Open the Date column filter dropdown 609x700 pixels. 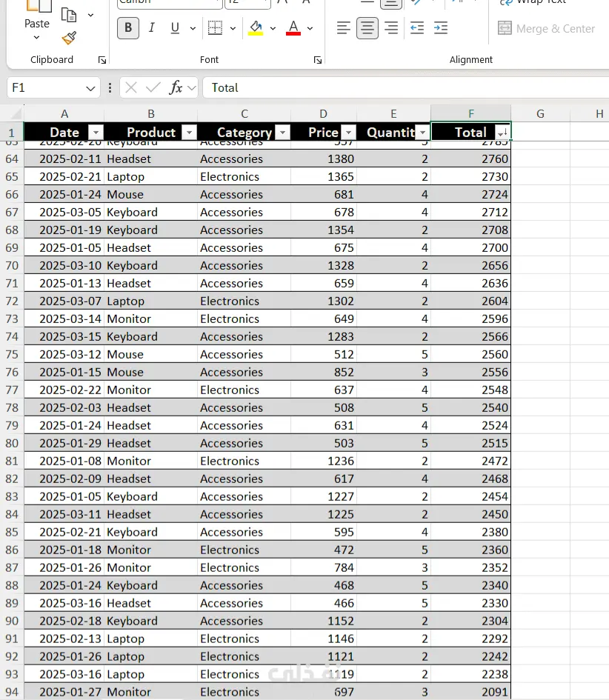96,132
